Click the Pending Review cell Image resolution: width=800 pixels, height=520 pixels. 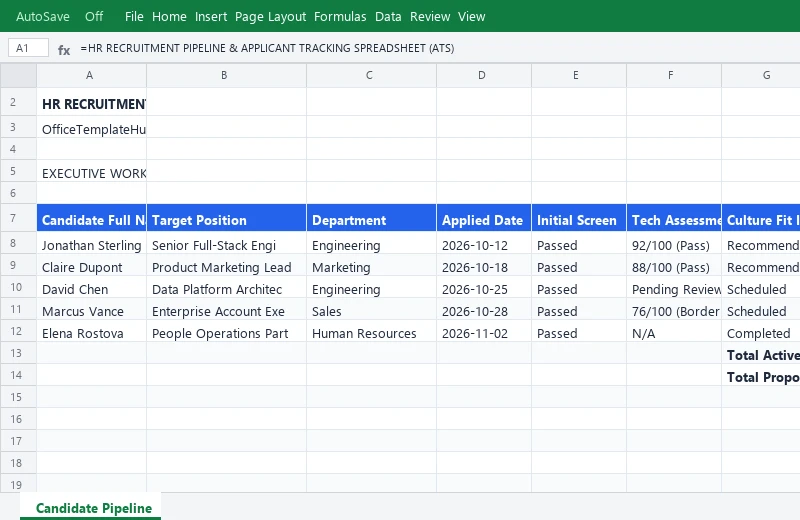[x=674, y=287]
